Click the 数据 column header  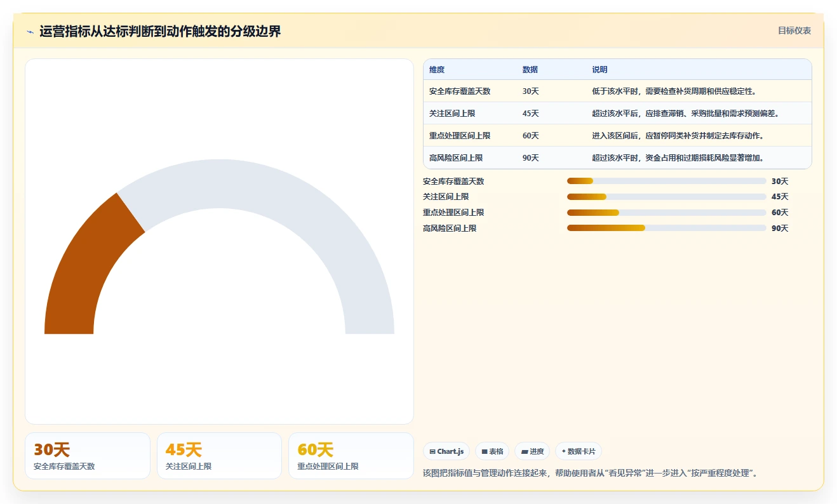coord(530,70)
